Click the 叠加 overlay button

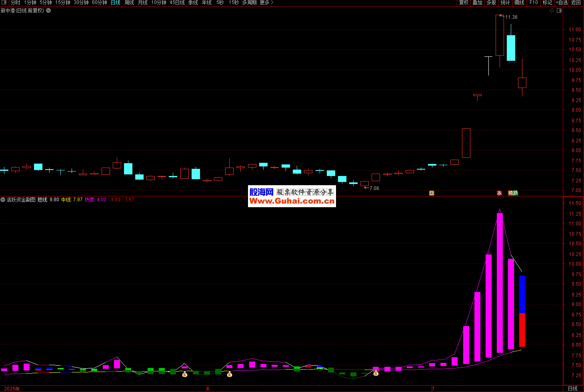click(477, 3)
